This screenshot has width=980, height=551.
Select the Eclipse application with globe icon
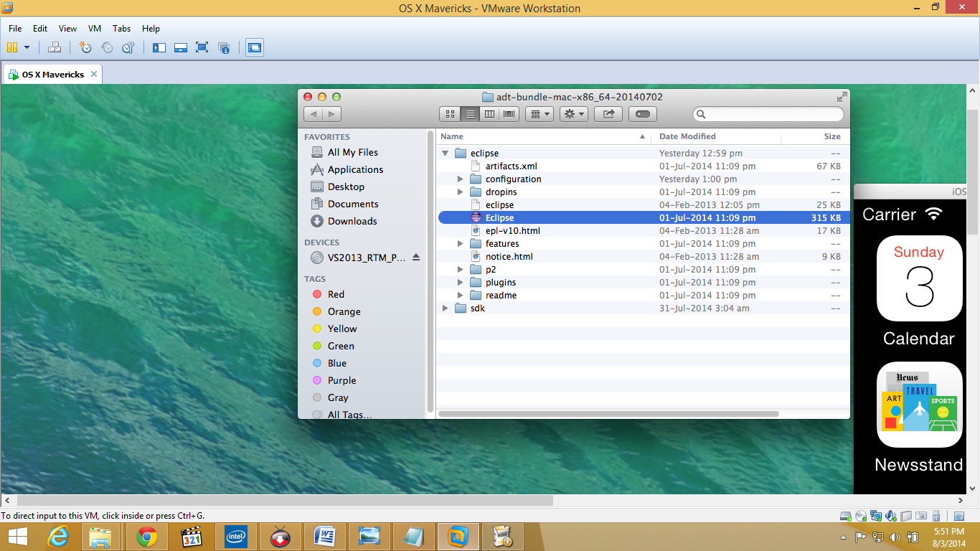pyautogui.click(x=643, y=217)
